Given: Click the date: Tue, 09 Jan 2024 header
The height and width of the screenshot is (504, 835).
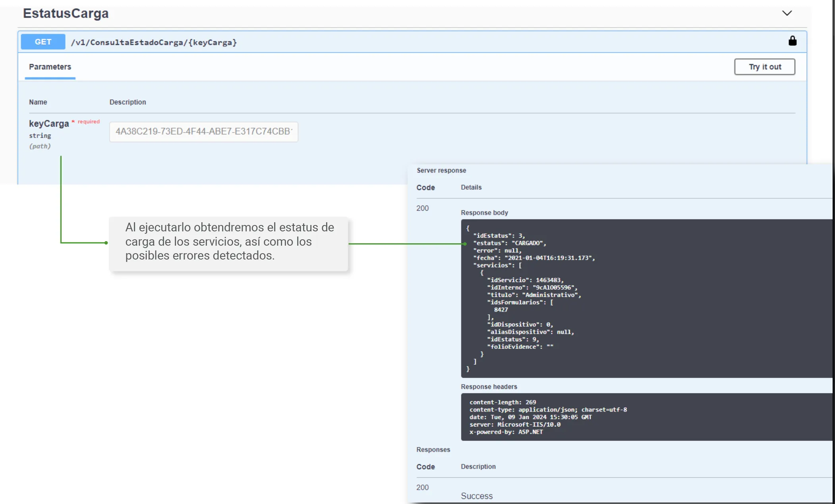Looking at the screenshot, I should point(531,417).
